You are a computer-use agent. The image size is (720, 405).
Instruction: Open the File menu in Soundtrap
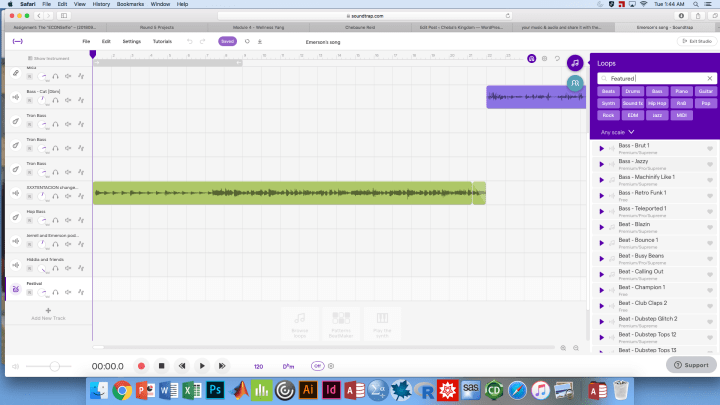coord(86,41)
